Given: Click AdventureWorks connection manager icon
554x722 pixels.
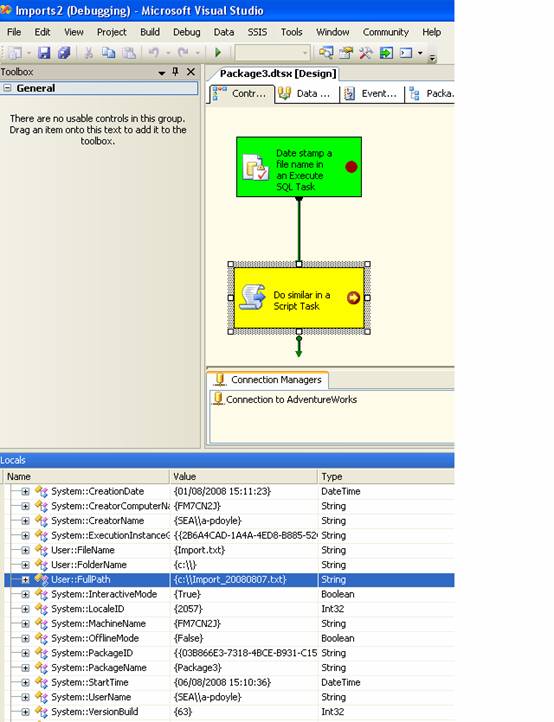Looking at the screenshot, I should click(219, 399).
